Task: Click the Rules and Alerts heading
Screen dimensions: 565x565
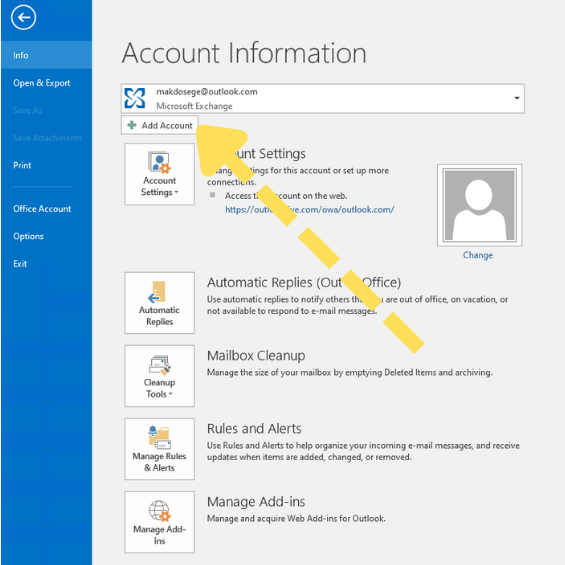Action: [254, 429]
